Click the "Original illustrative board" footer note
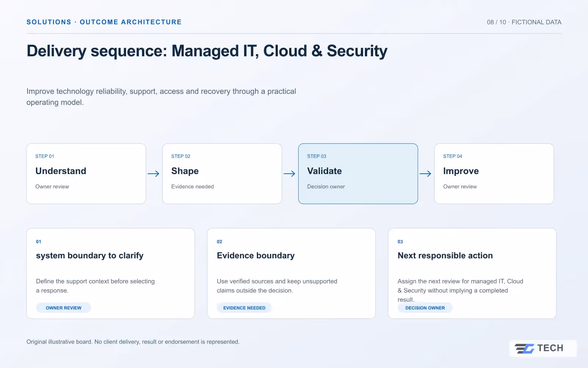This screenshot has width=588, height=368. (133, 342)
